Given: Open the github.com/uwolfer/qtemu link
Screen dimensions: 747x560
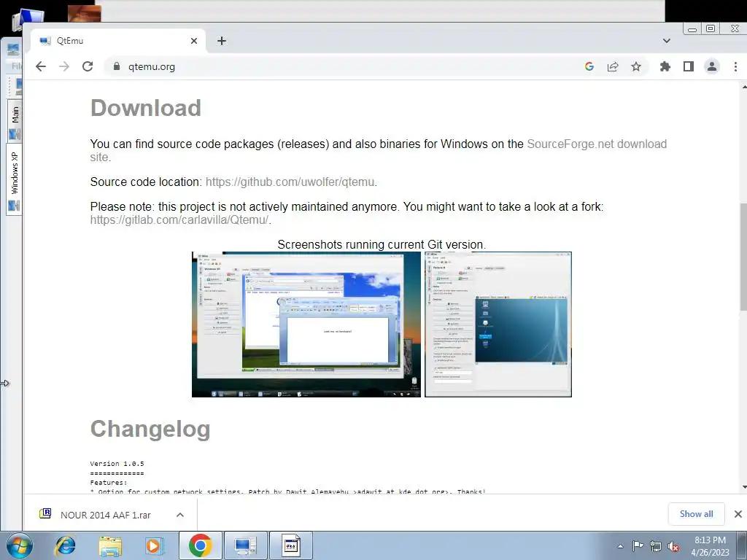Looking at the screenshot, I should [x=290, y=182].
